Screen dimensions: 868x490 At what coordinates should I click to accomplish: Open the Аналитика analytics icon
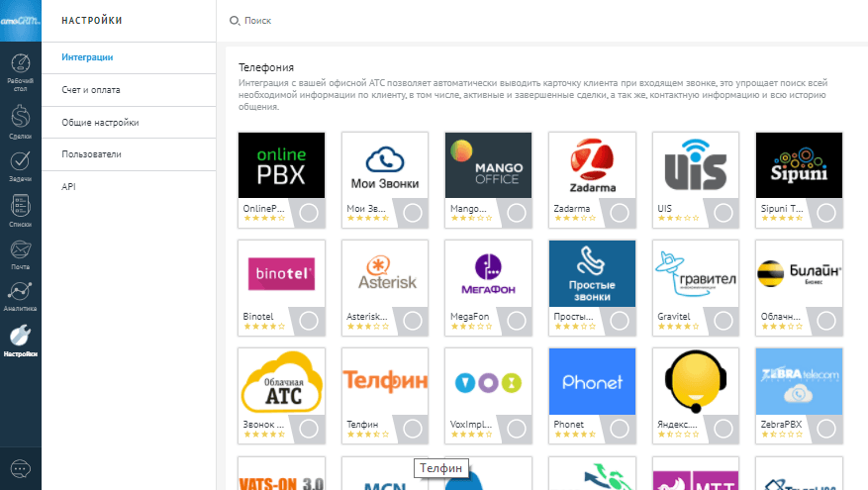point(21,292)
